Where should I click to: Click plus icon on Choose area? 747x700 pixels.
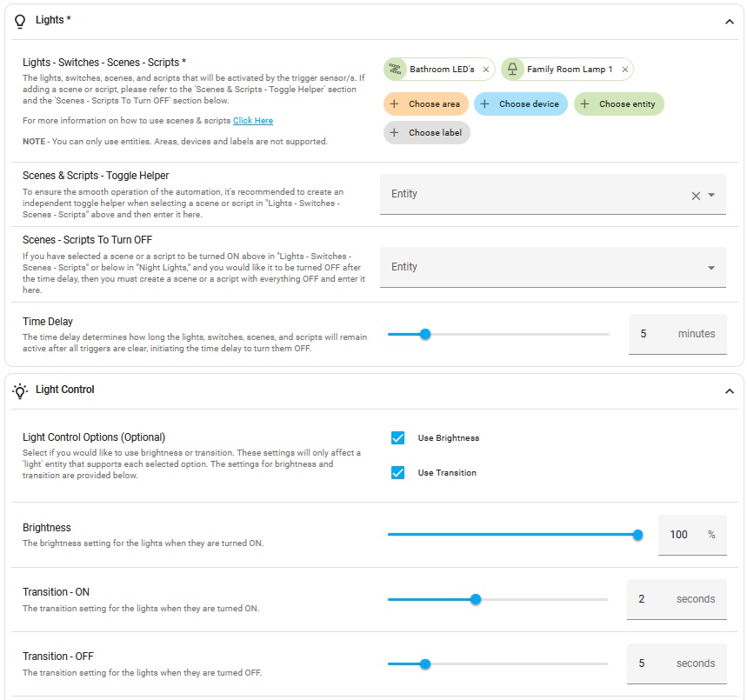click(395, 103)
